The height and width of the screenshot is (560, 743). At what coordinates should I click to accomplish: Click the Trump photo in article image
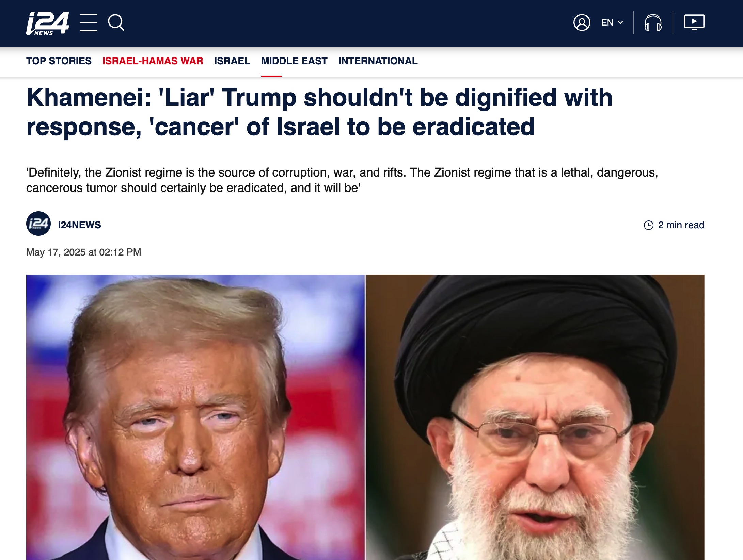click(x=195, y=417)
